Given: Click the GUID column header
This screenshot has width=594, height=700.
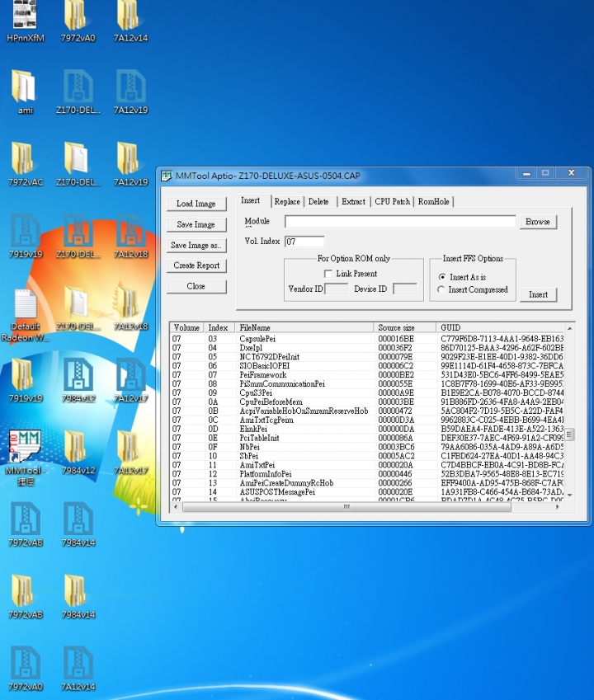Looking at the screenshot, I should [x=500, y=327].
